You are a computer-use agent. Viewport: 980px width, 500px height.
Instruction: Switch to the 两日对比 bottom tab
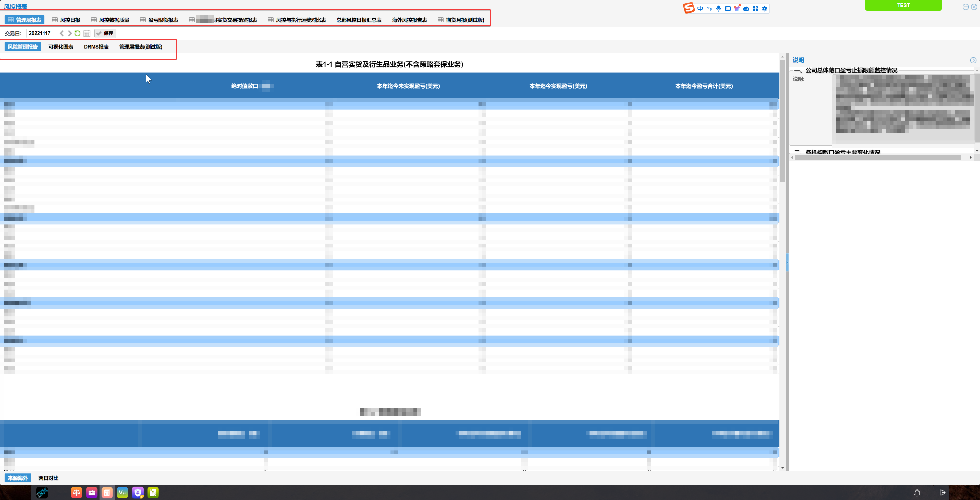48,478
